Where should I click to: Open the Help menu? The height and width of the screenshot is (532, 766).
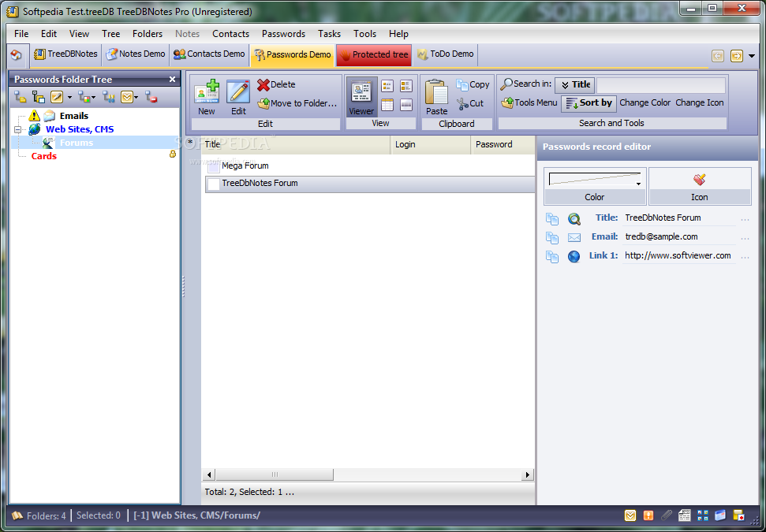point(398,34)
